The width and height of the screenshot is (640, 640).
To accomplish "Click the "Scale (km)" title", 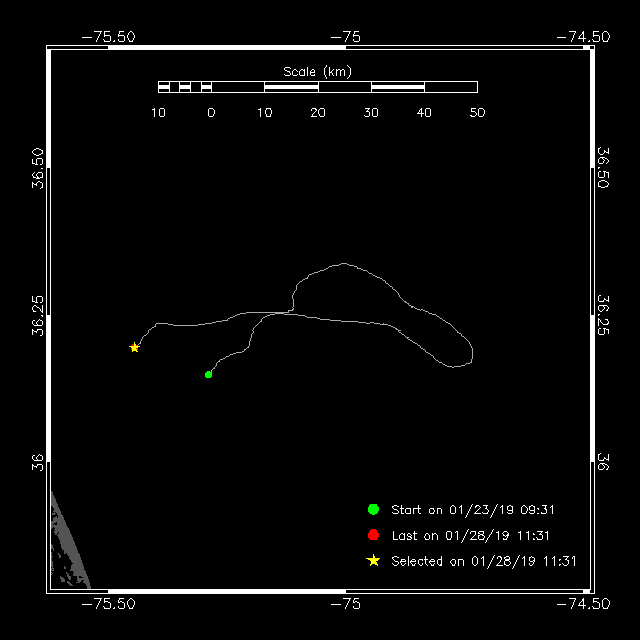I will (317, 71).
